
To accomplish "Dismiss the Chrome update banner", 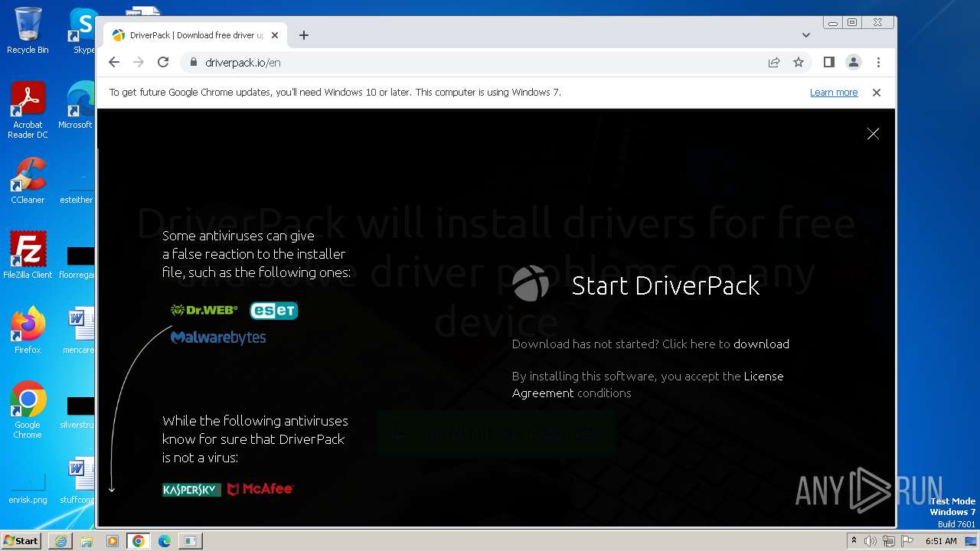I will click(877, 93).
